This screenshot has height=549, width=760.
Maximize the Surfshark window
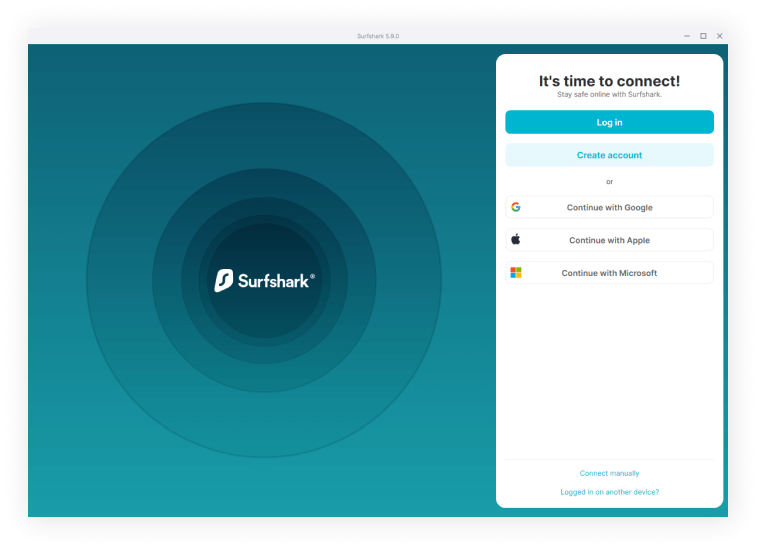tap(703, 36)
